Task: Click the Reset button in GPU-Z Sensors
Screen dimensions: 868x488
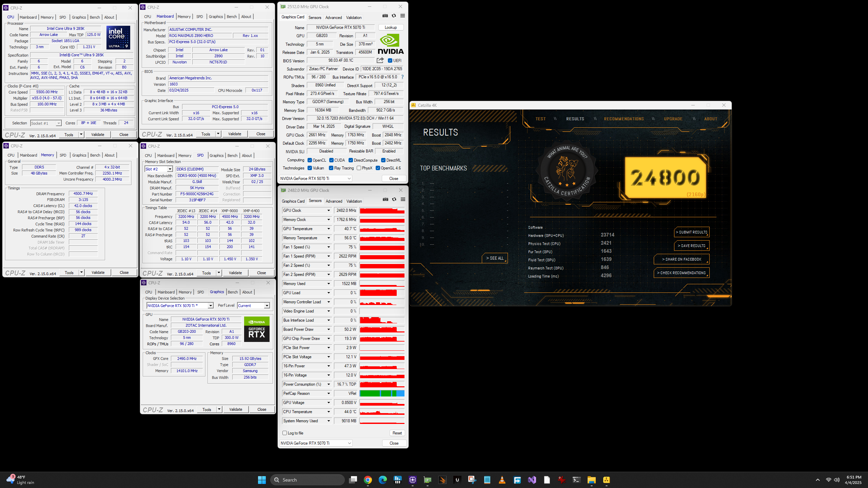Action: [x=397, y=433]
